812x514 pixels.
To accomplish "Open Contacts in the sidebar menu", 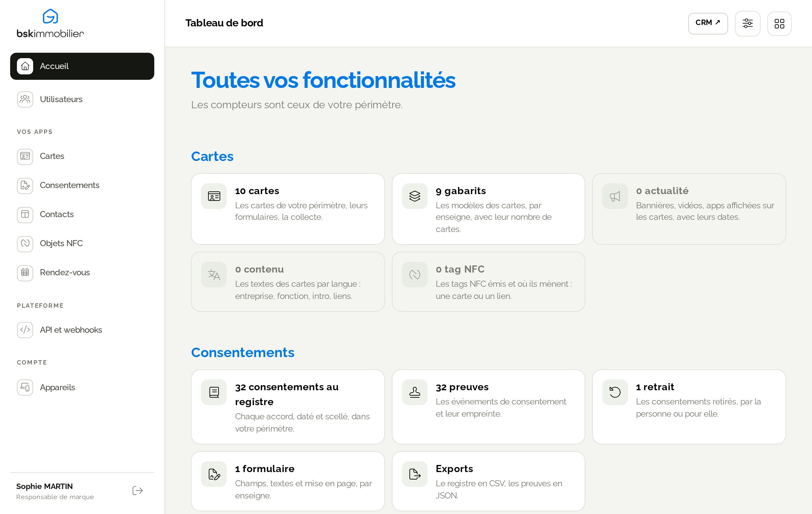I will (82, 214).
